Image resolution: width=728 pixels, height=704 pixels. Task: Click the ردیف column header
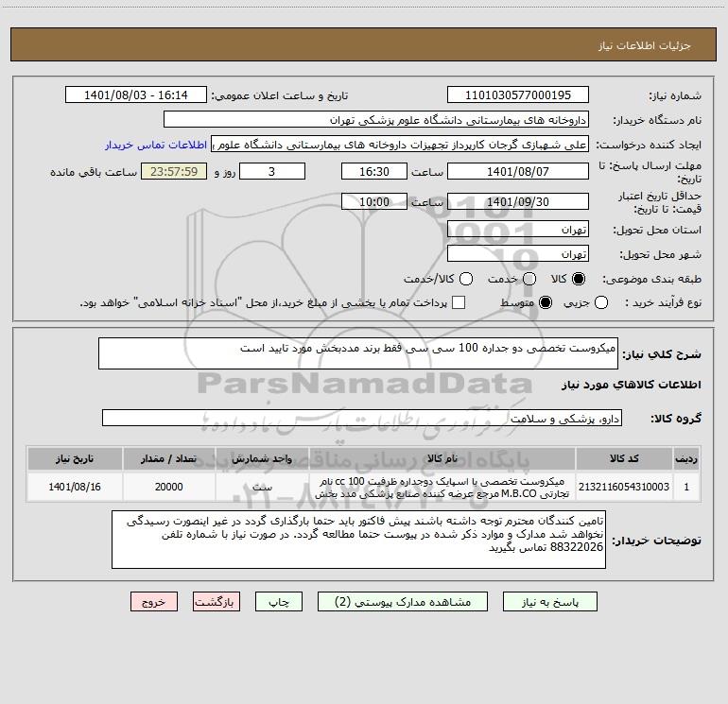click(x=686, y=458)
